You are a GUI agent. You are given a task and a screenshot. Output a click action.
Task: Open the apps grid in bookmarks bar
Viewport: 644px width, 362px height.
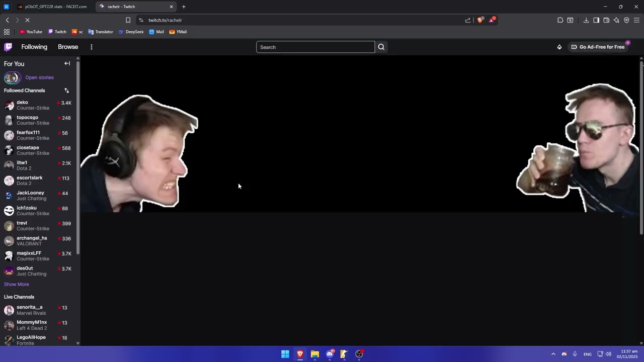tap(7, 32)
